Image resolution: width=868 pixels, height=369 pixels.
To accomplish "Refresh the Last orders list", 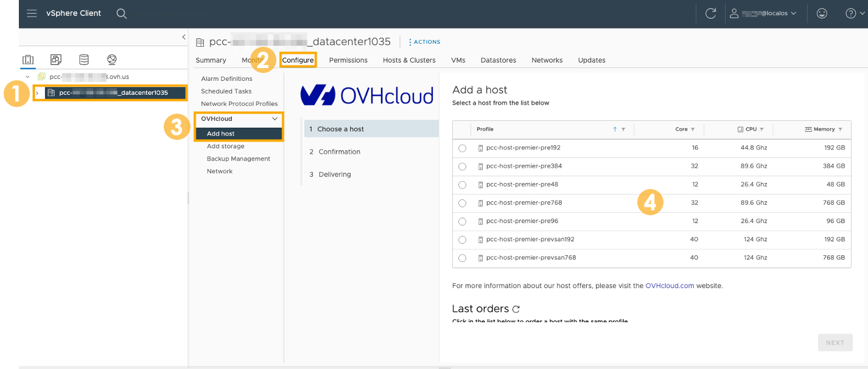I will click(x=516, y=309).
